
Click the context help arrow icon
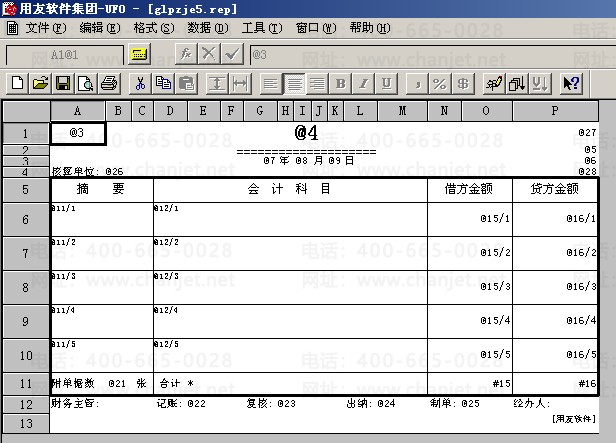tap(572, 83)
